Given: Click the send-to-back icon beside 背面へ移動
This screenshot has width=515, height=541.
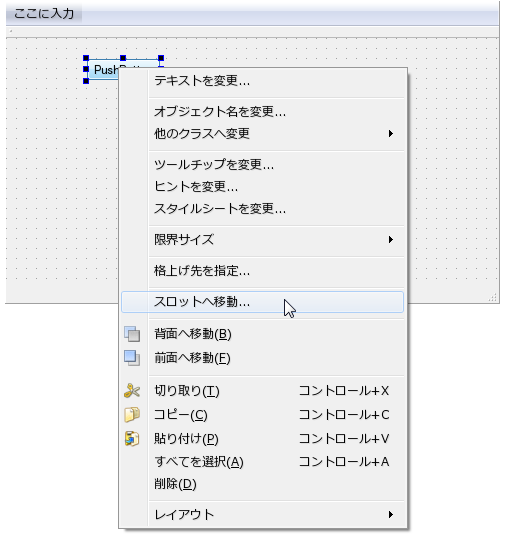Looking at the screenshot, I should pyautogui.click(x=132, y=334).
